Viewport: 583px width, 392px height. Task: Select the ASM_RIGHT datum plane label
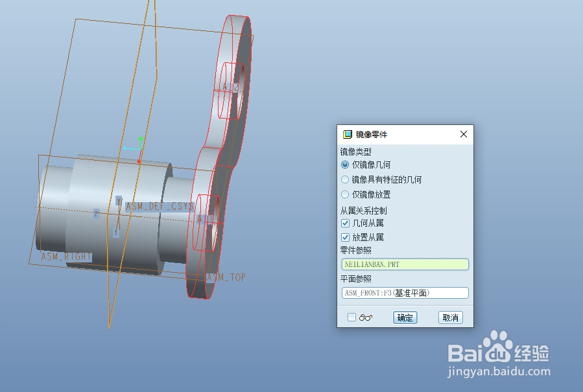tap(66, 257)
